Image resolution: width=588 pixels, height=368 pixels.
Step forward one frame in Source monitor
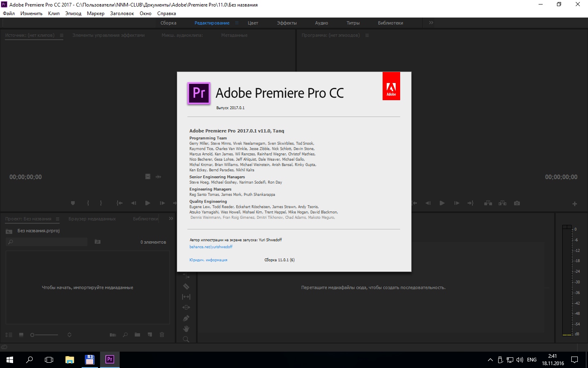coord(162,203)
